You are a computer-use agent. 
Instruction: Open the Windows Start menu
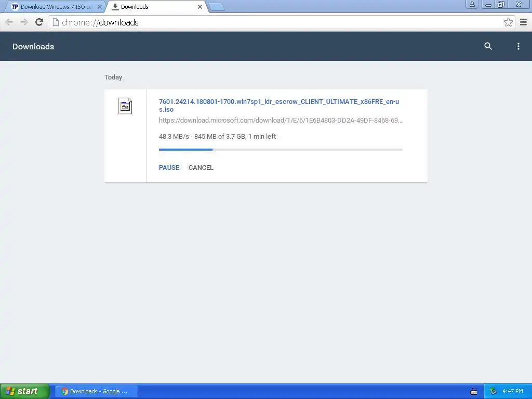[x=25, y=391]
